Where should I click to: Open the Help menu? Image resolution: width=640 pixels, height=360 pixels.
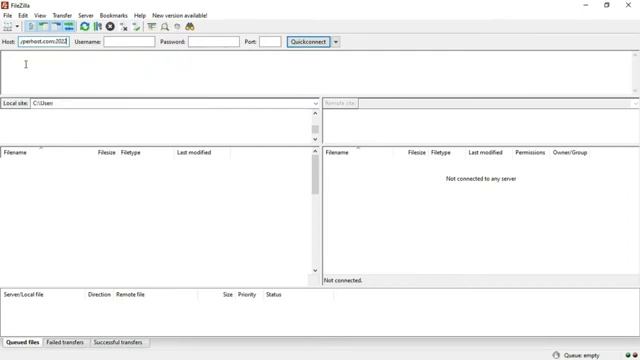point(140,16)
